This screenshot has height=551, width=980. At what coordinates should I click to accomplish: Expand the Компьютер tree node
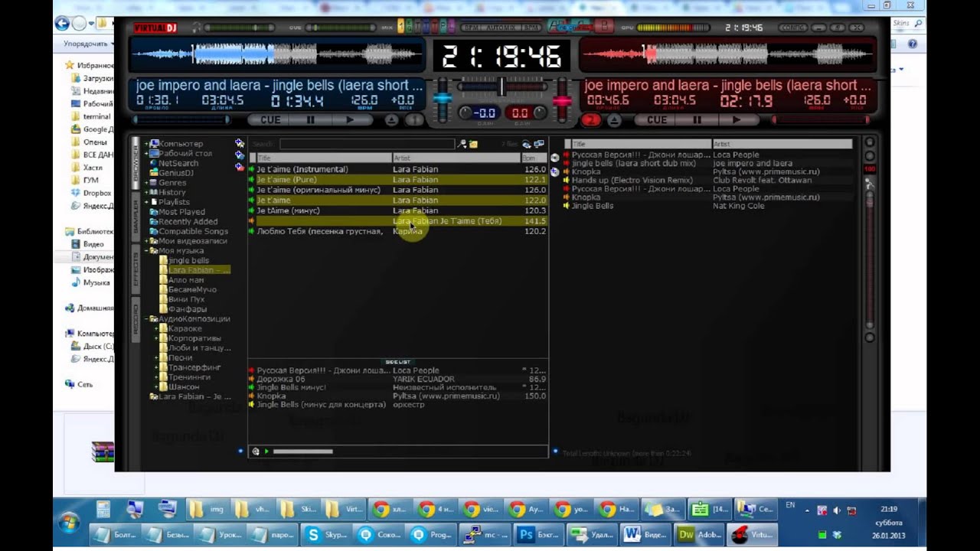click(146, 143)
